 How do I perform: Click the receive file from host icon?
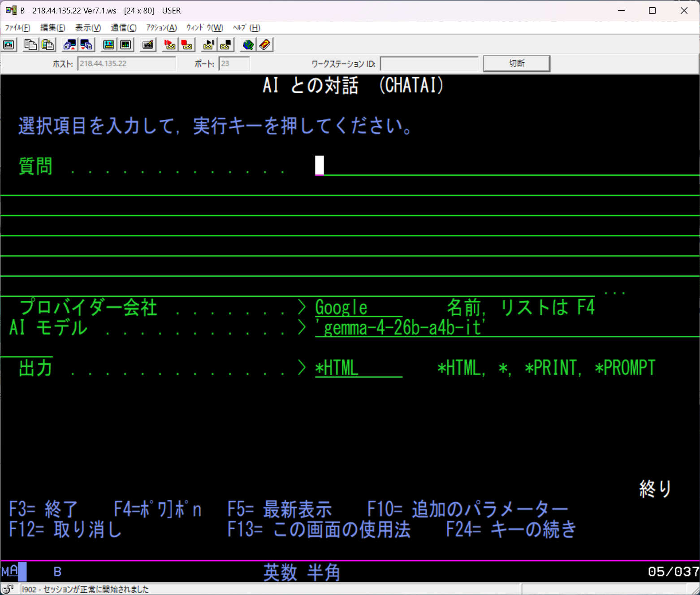point(86,45)
